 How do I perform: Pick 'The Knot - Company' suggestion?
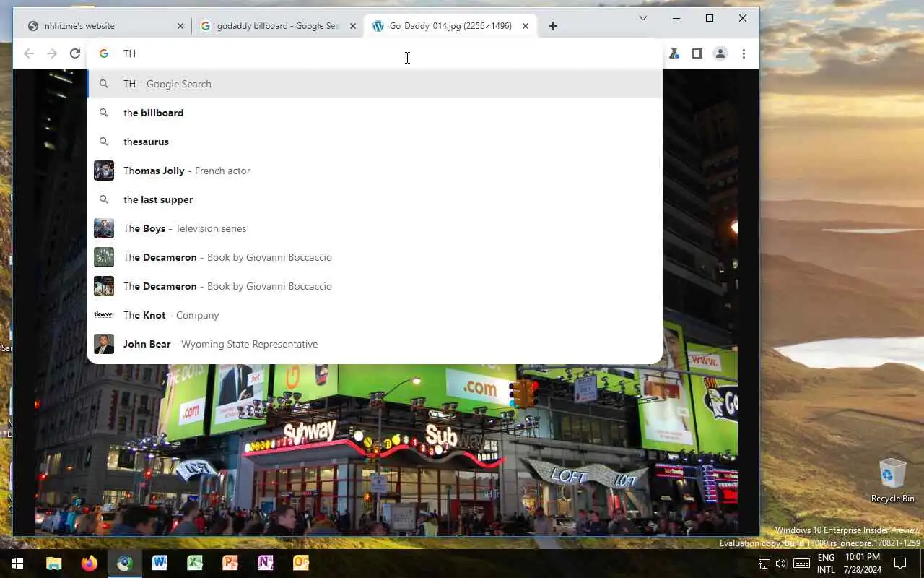pos(375,315)
